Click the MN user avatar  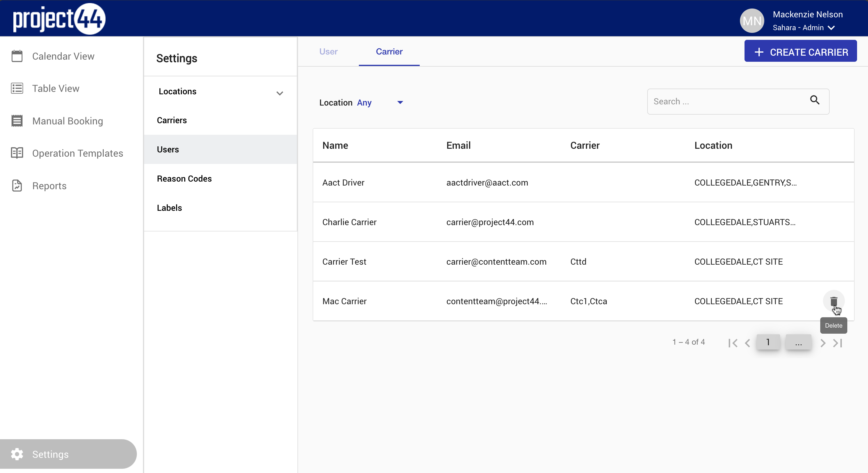click(752, 21)
